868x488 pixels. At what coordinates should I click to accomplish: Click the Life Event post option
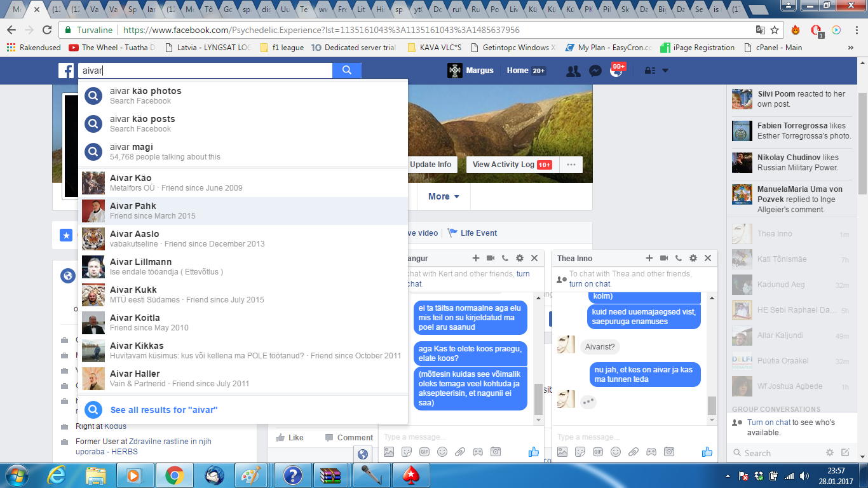pos(472,233)
